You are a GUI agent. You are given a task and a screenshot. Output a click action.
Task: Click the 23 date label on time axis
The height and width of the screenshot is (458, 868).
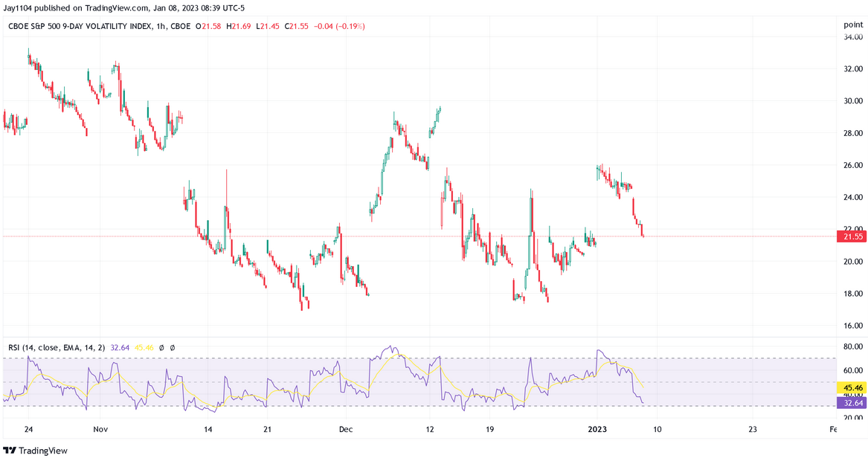click(752, 429)
